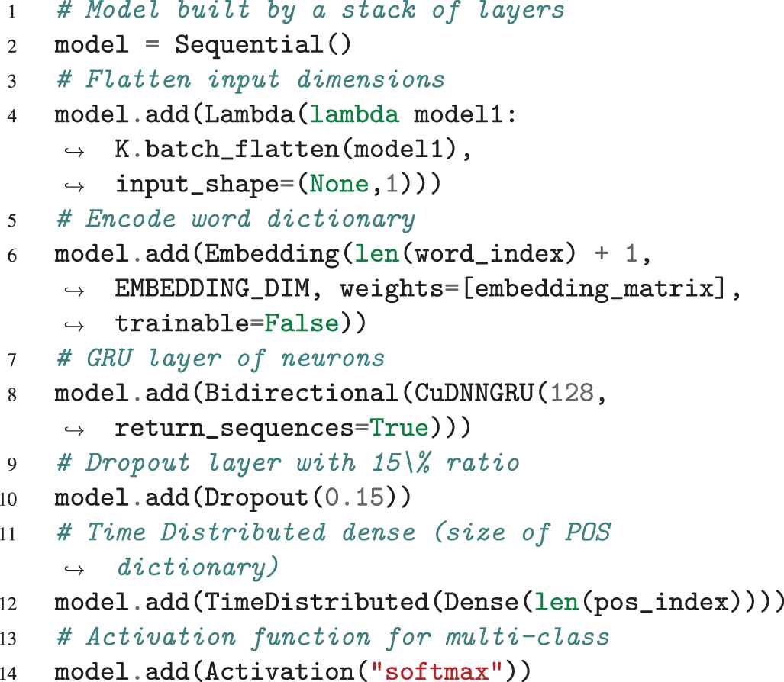This screenshot has width=784, height=682.
Task: Click the continuation arrow before return_sequences
Action: point(74,429)
